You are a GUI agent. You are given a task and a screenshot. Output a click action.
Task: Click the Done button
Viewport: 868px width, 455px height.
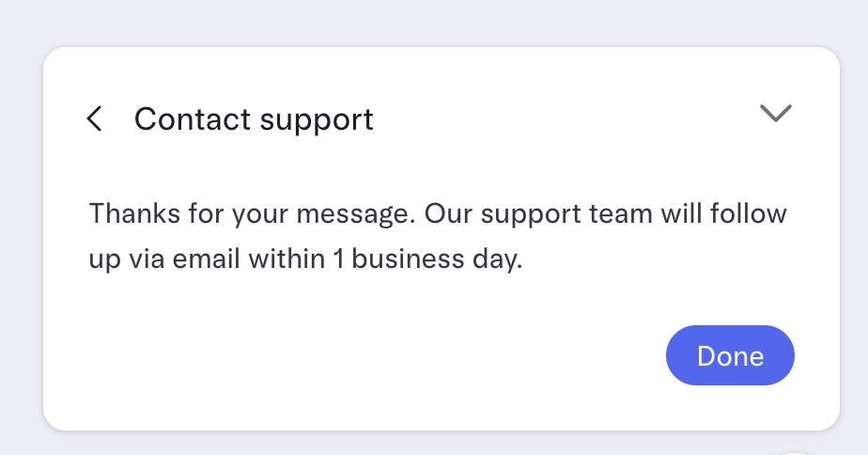point(730,355)
